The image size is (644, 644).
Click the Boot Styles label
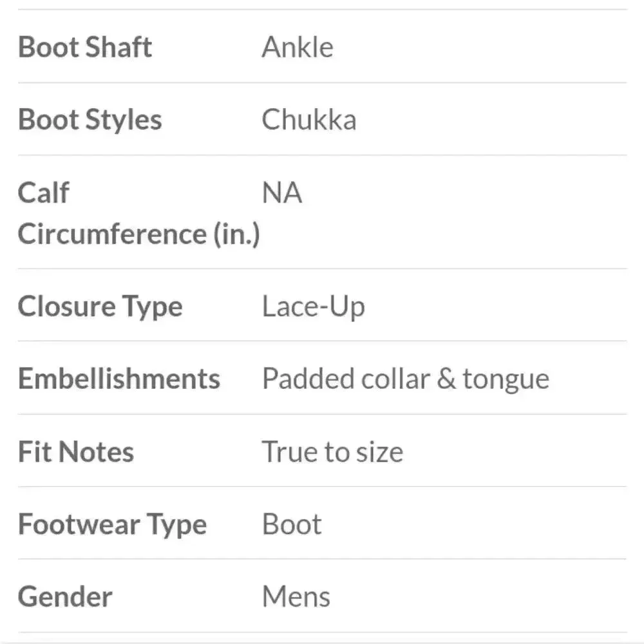90,120
